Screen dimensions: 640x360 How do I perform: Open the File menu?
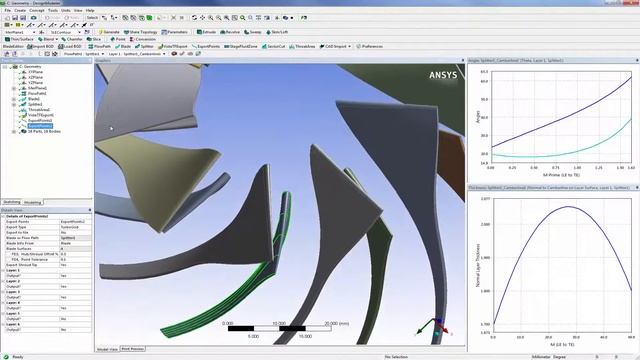pyautogui.click(x=7, y=10)
